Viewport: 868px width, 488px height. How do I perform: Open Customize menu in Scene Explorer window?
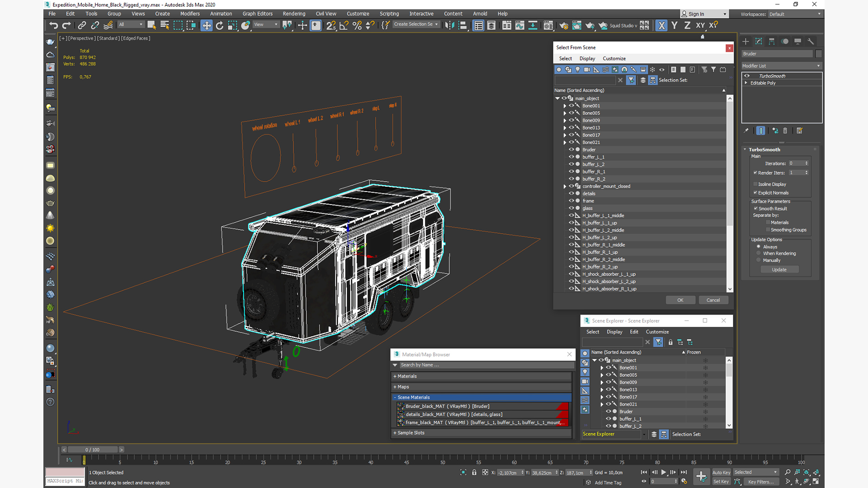tap(657, 332)
